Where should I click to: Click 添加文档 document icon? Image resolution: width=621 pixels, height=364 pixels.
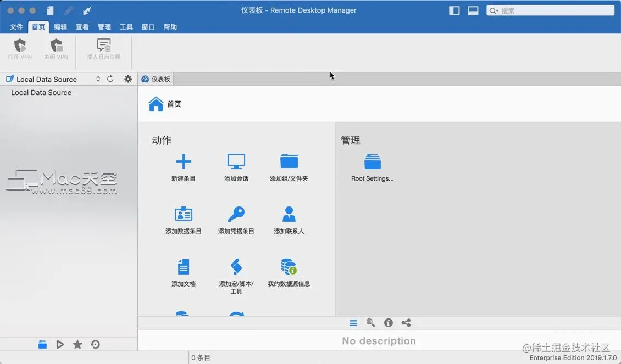184,267
